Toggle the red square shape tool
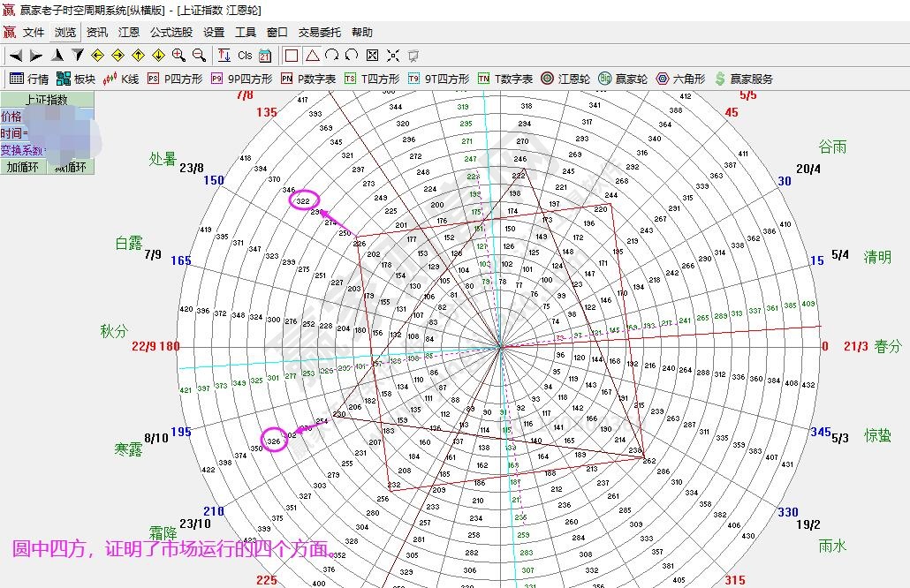Image resolution: width=910 pixels, height=588 pixels. [292, 55]
